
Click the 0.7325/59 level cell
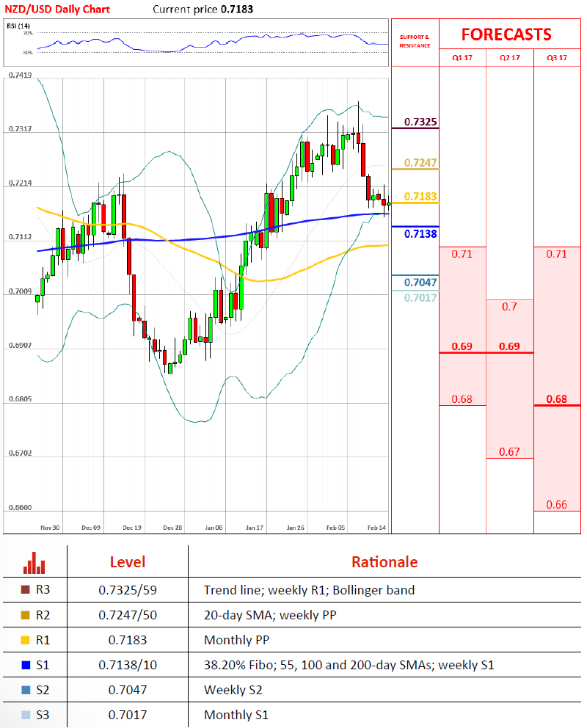click(x=128, y=590)
